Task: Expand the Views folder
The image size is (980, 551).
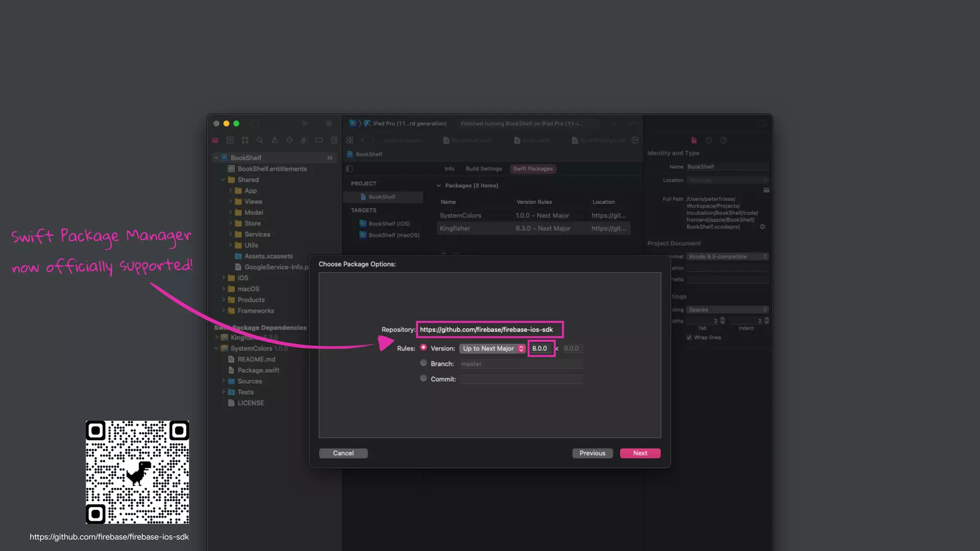Action: click(x=230, y=201)
